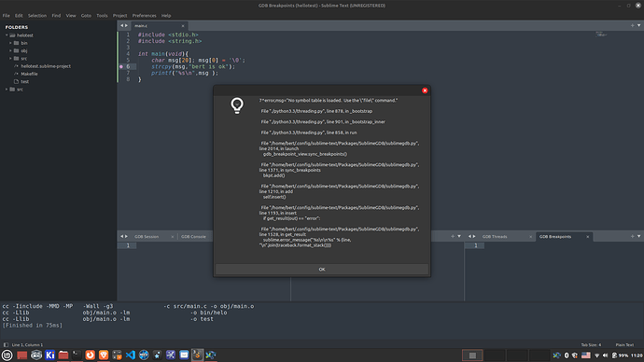
Task: Expand the bin folder
Action: (x=10, y=43)
